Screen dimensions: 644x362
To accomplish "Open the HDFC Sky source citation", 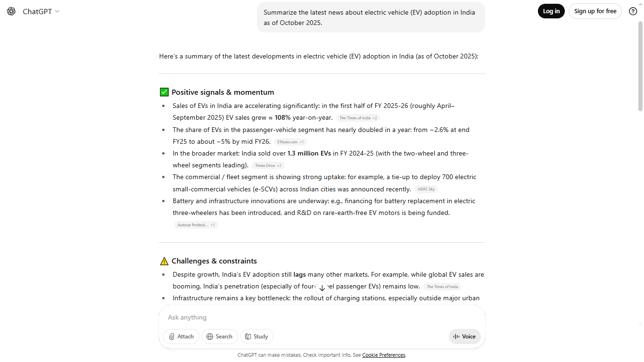I will 426,189.
